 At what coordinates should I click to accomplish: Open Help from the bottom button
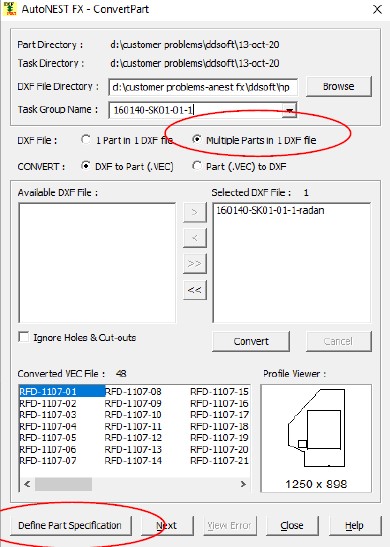[355, 525]
